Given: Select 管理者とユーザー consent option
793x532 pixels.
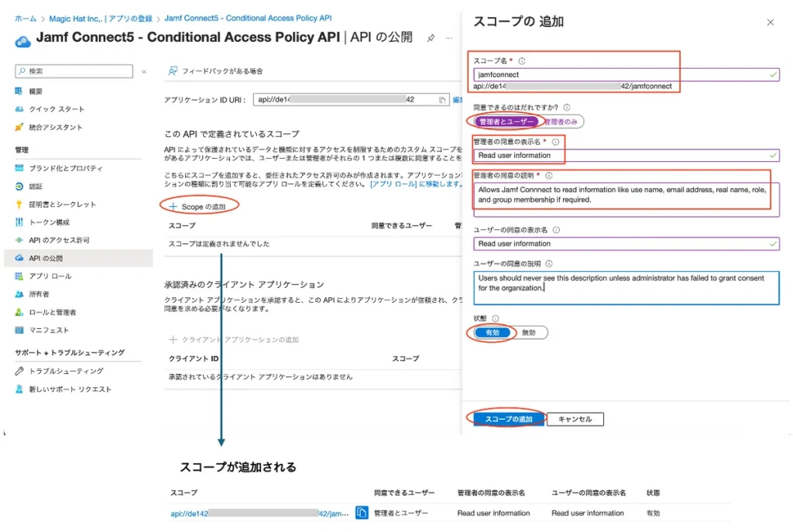Looking at the screenshot, I should [506, 122].
